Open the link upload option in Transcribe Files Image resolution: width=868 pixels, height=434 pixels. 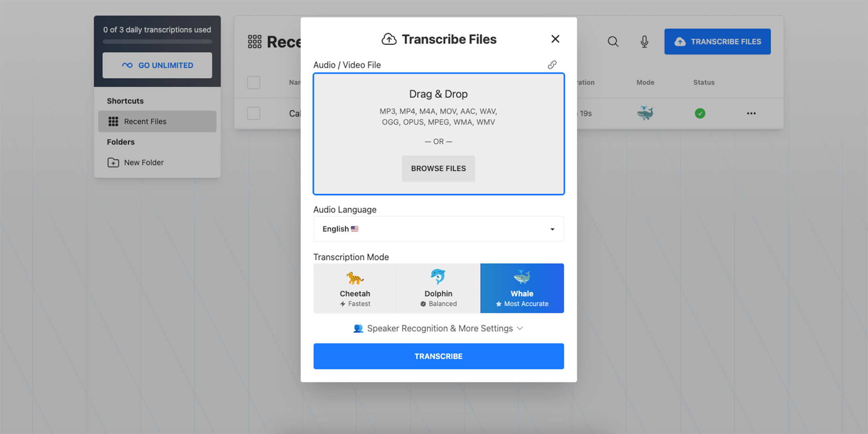coord(552,65)
